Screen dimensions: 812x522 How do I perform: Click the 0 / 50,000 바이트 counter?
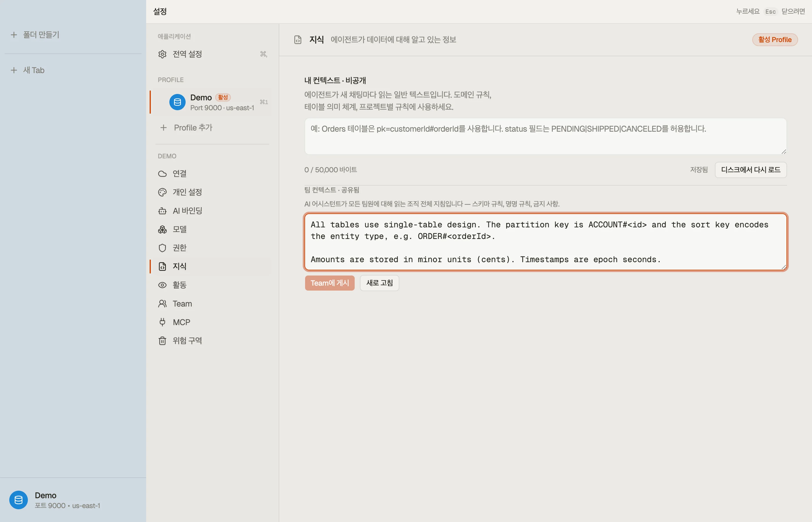[x=330, y=170]
